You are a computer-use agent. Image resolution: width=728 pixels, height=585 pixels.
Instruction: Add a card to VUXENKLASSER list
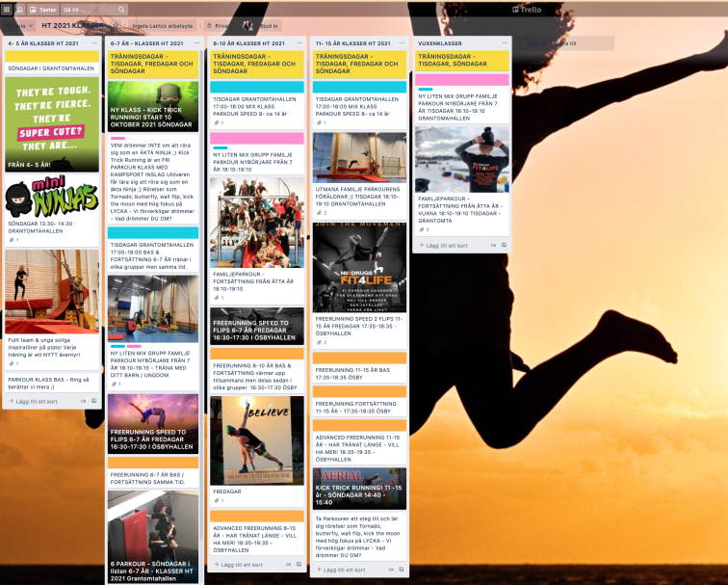pos(444,245)
